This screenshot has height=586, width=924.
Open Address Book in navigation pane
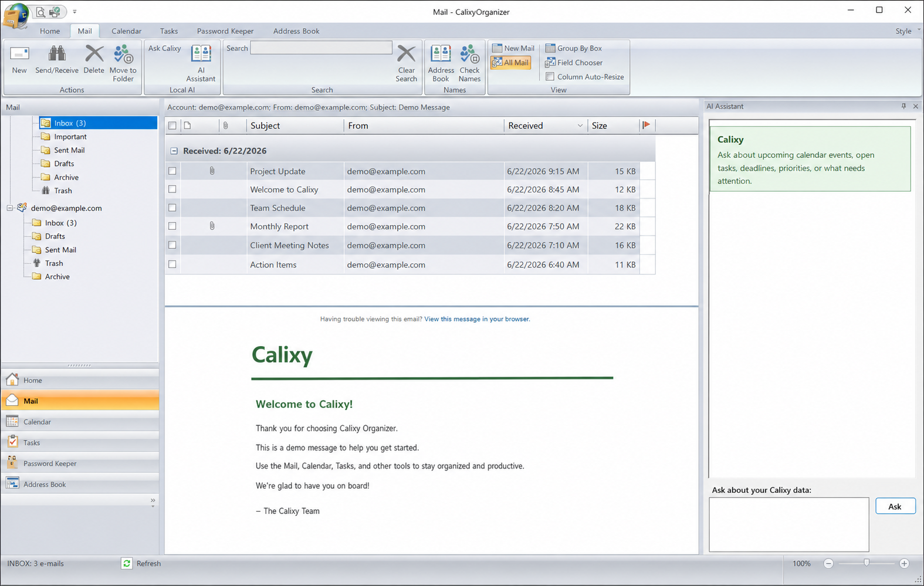(80, 484)
